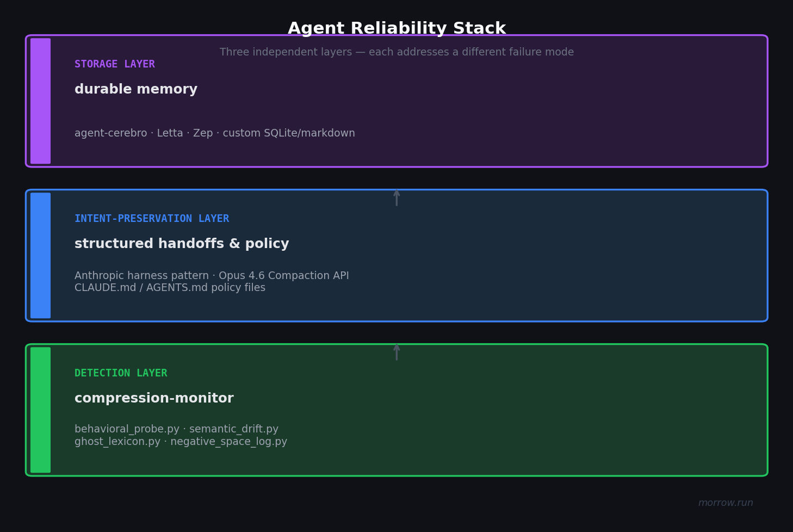The height and width of the screenshot is (532, 793).
Task: Select the custom SQLite/markdown option
Action: (x=288, y=133)
